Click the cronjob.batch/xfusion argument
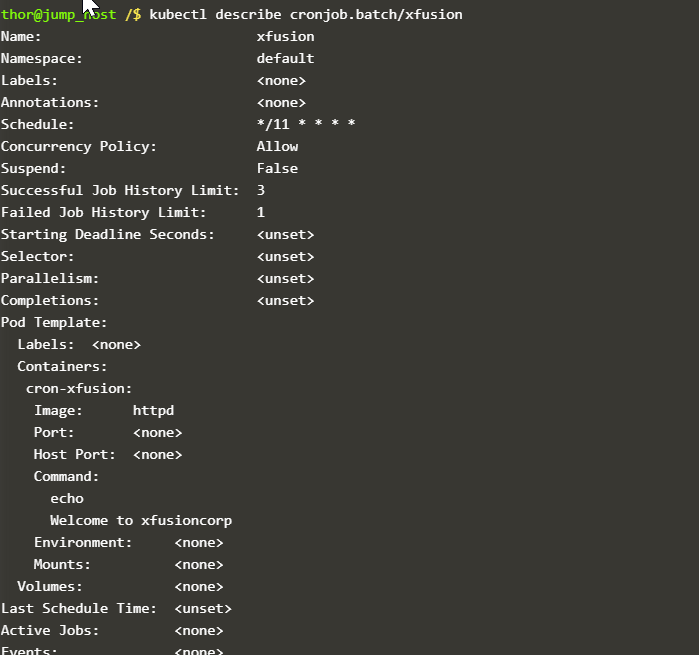This screenshot has width=699, height=655. pyautogui.click(x=376, y=15)
